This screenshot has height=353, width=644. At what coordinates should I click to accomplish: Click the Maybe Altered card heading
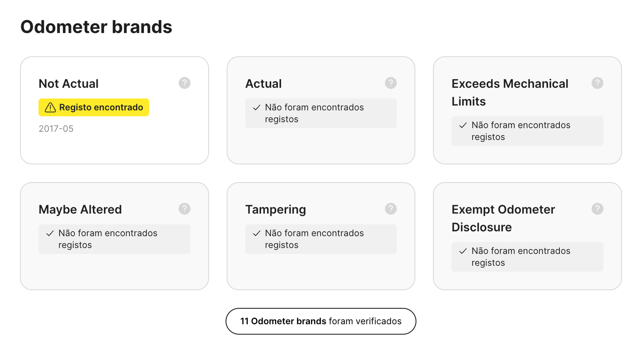[80, 209]
